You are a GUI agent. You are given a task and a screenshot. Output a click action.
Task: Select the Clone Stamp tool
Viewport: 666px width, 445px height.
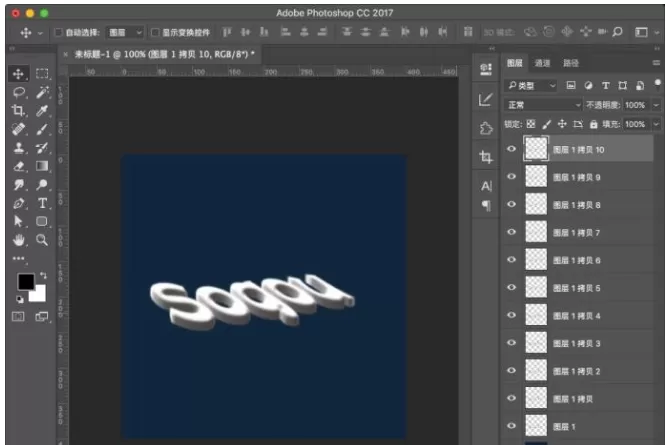(x=18, y=147)
